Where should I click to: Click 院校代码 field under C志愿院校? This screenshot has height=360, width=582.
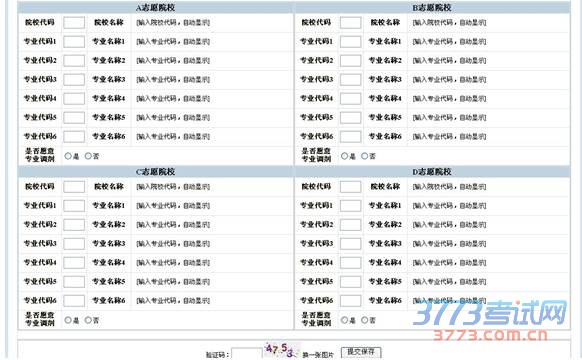coord(74,187)
